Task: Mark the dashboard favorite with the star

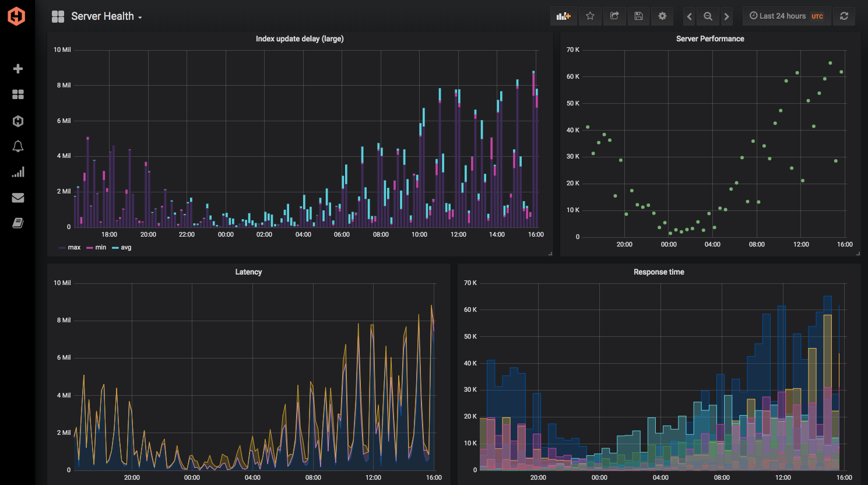Action: tap(589, 16)
